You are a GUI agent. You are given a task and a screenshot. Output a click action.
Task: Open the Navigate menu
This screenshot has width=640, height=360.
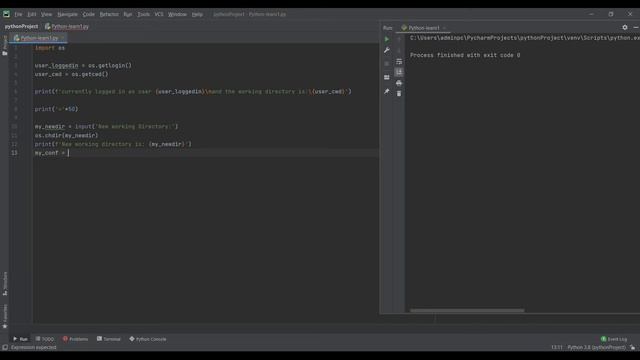pyautogui.click(x=67, y=14)
